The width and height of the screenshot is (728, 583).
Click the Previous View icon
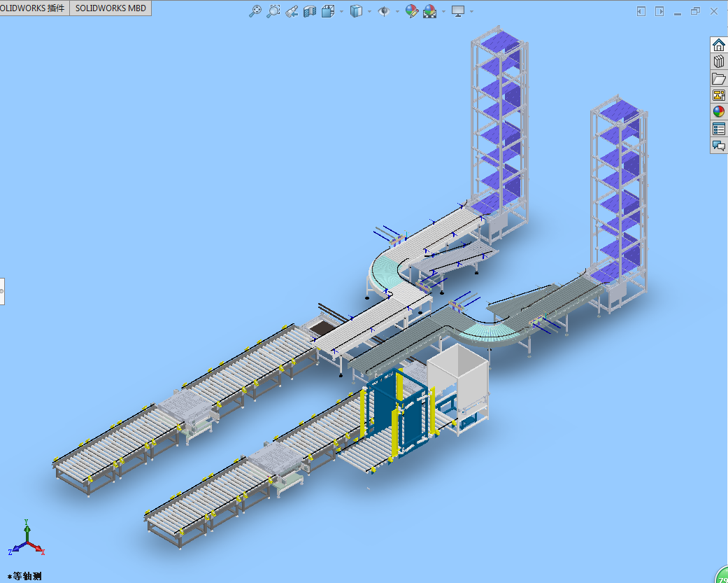coord(291,11)
